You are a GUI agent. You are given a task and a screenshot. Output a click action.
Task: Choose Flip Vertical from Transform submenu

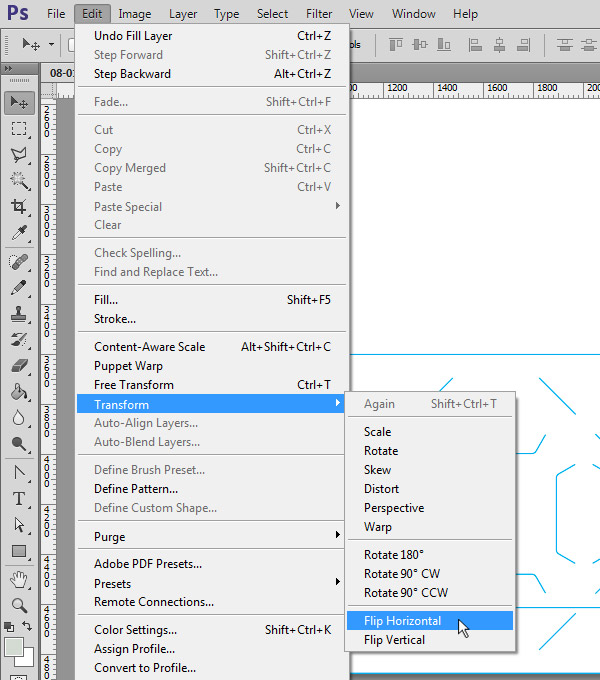(x=394, y=640)
